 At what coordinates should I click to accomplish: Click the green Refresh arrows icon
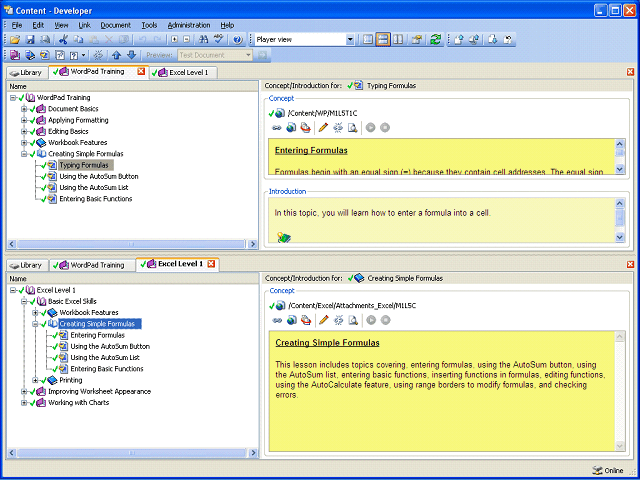click(436, 40)
